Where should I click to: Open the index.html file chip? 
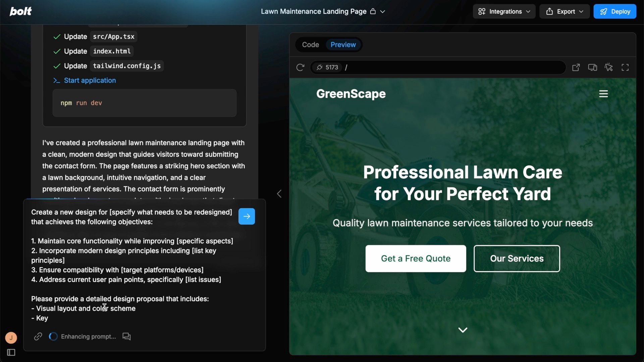click(112, 51)
